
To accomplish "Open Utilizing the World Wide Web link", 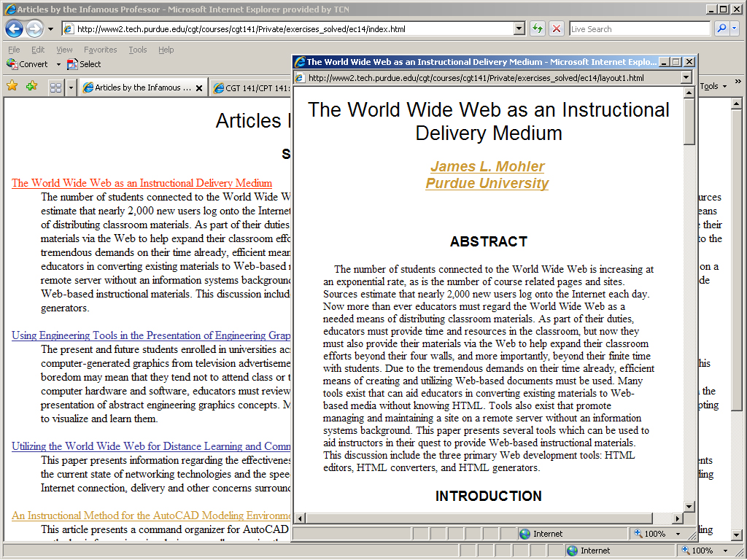I will [151, 447].
